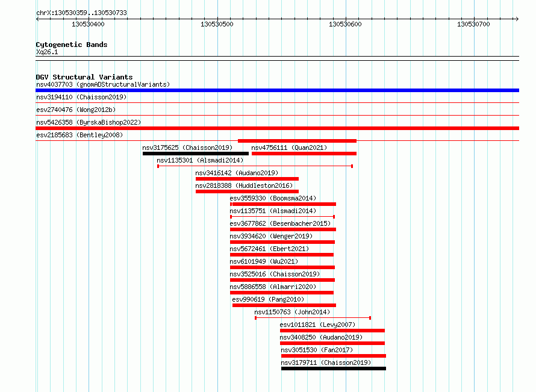Select the DGV Structural Variants track title
Viewport: 536px width, 392px height.
pos(84,77)
